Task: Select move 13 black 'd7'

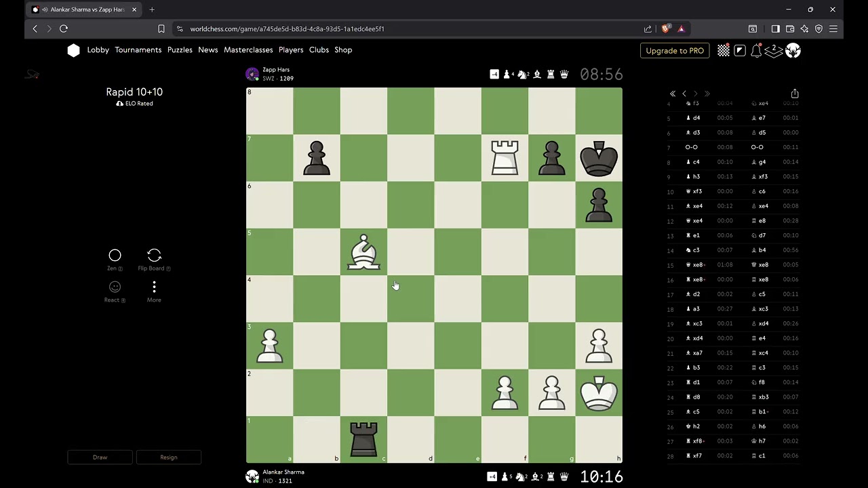Action: click(x=762, y=236)
